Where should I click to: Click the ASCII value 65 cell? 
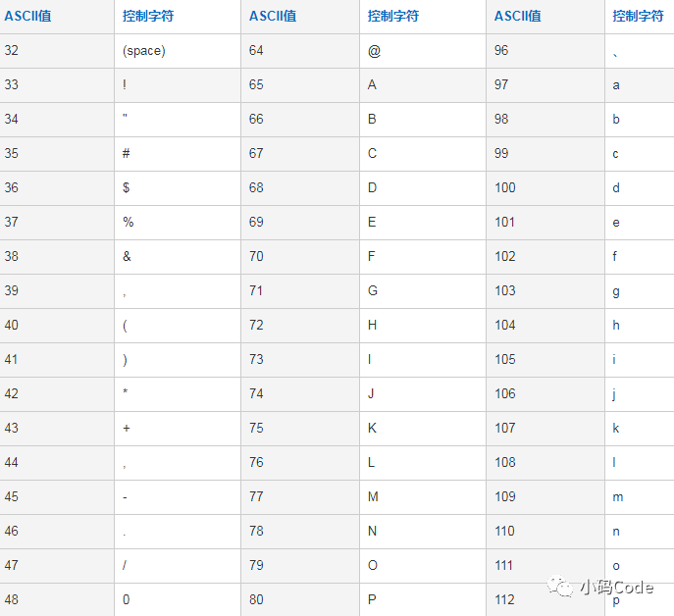[x=256, y=84]
